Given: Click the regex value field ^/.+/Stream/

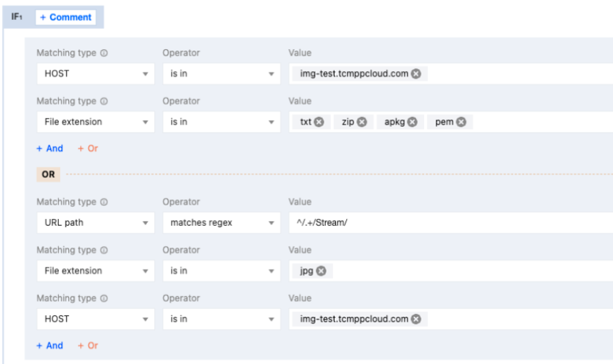Looking at the screenshot, I should 445,223.
